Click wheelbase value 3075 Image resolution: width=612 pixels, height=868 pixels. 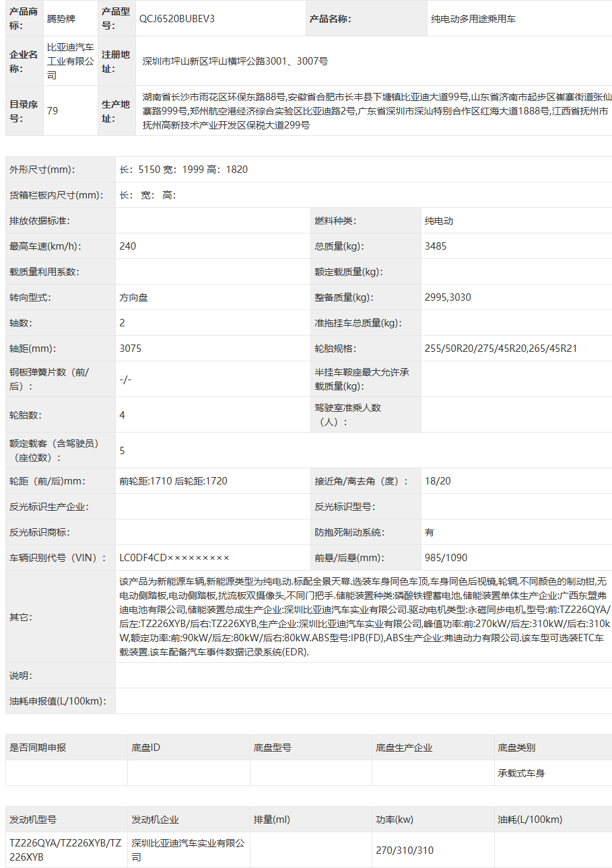point(131,349)
